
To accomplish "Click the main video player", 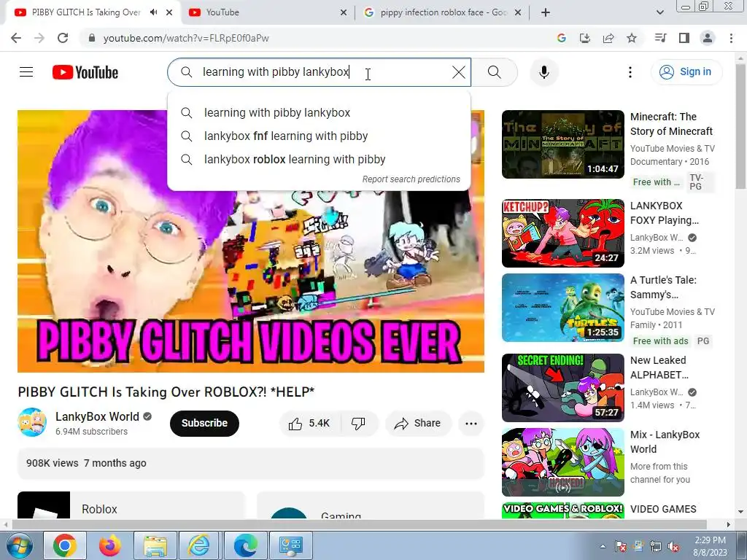I will [x=251, y=241].
